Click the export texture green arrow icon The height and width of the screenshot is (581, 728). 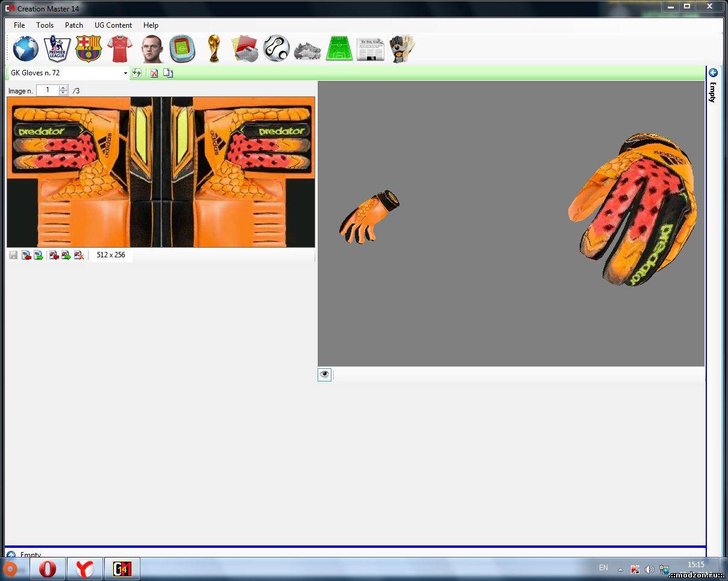(38, 255)
